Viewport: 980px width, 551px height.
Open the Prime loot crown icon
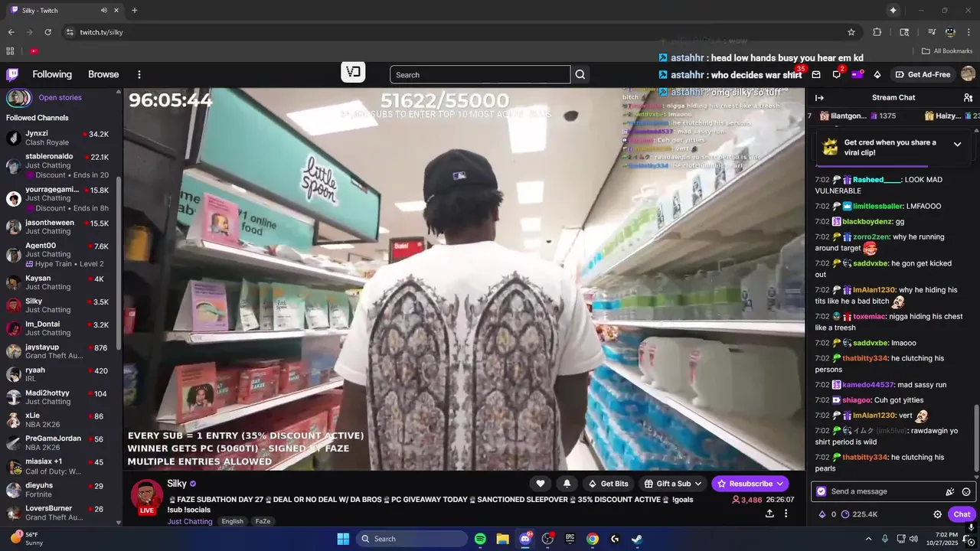pos(797,74)
